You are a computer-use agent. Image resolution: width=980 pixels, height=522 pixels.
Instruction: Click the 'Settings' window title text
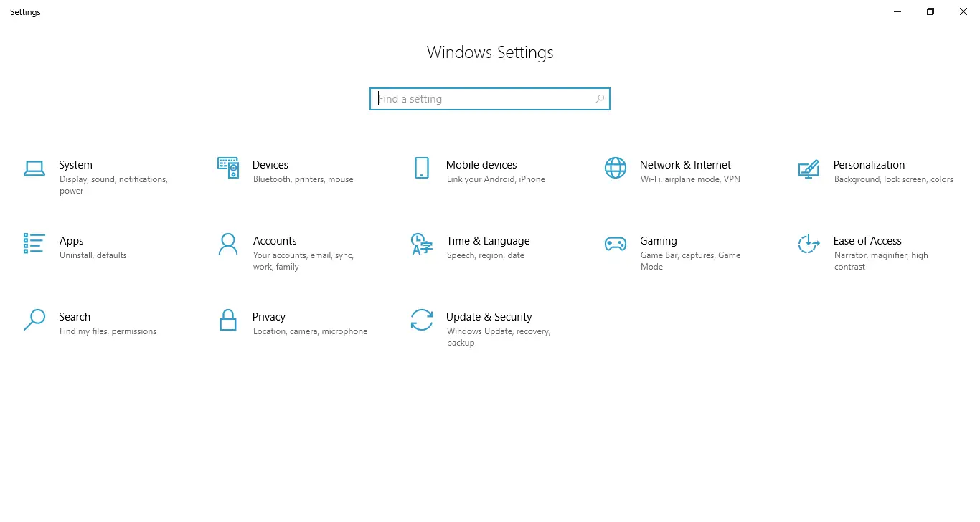click(25, 12)
